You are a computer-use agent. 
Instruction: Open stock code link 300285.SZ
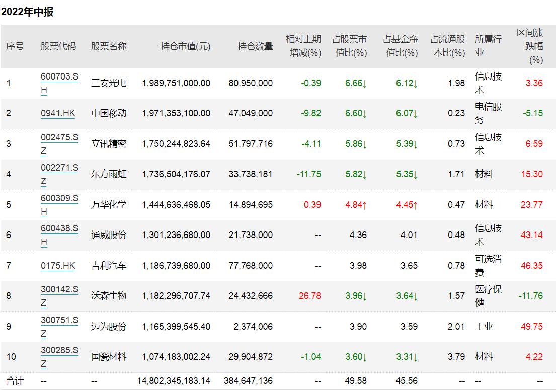(x=59, y=357)
